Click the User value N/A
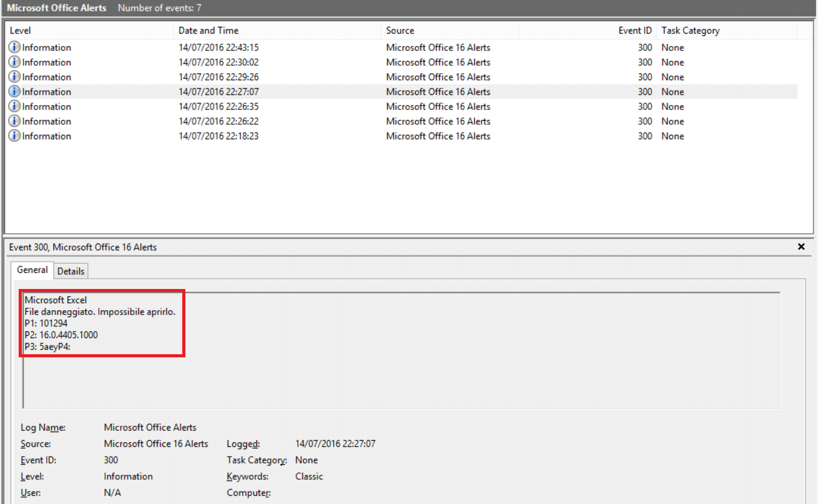 click(x=111, y=493)
